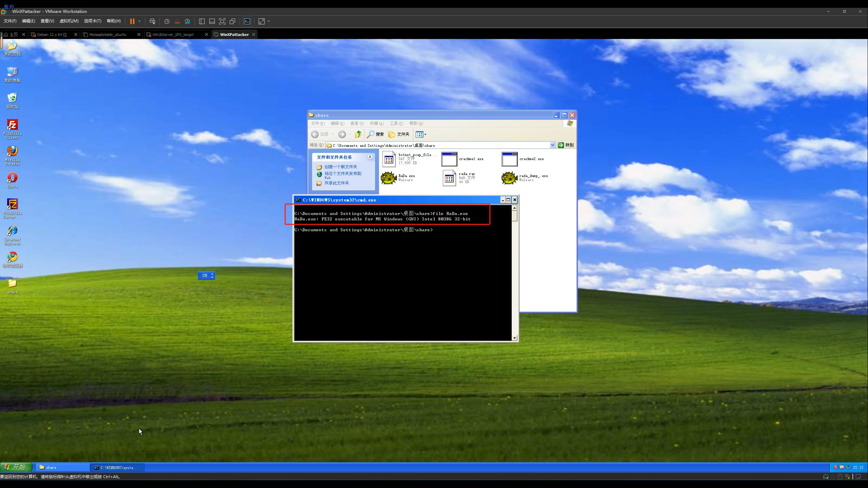Send Ctrl+Alt+Del toolbar icon
The height and width of the screenshot is (488, 868).
coord(152,21)
